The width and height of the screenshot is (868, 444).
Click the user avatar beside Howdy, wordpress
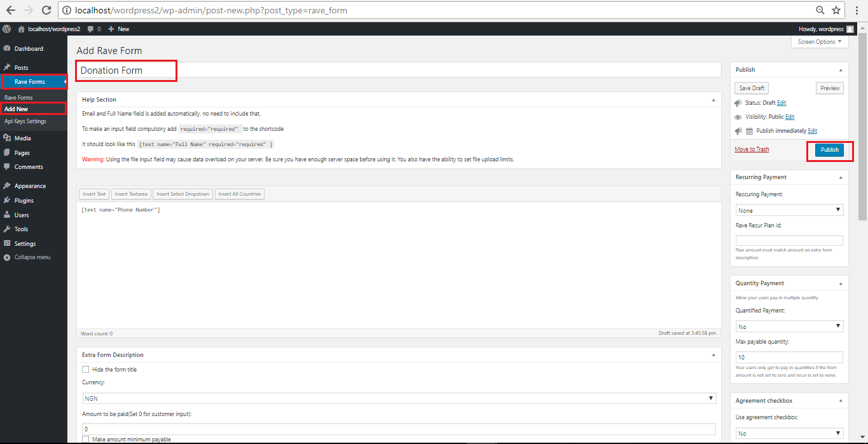(850, 29)
